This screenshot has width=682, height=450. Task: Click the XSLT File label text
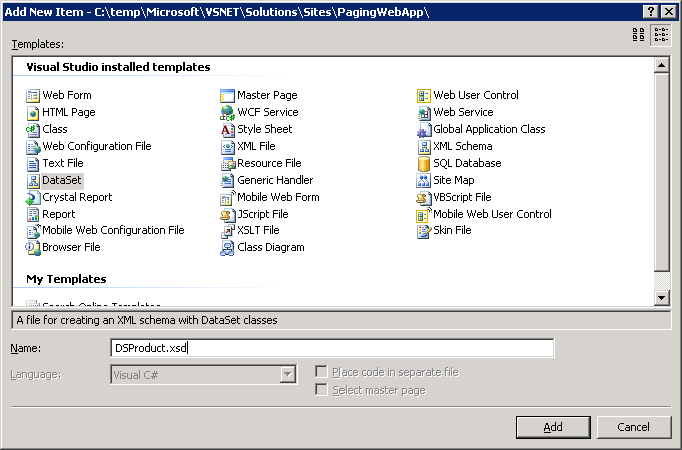258,230
